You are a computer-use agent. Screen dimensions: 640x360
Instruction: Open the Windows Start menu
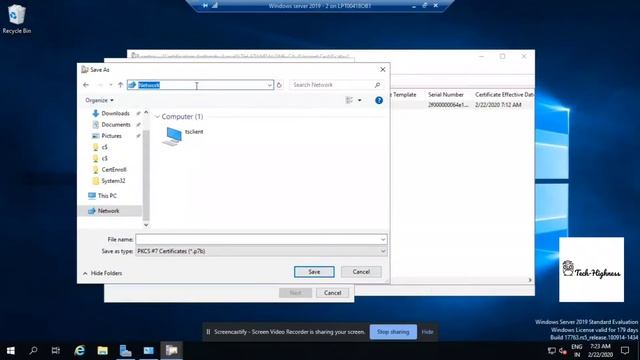tap(11, 351)
